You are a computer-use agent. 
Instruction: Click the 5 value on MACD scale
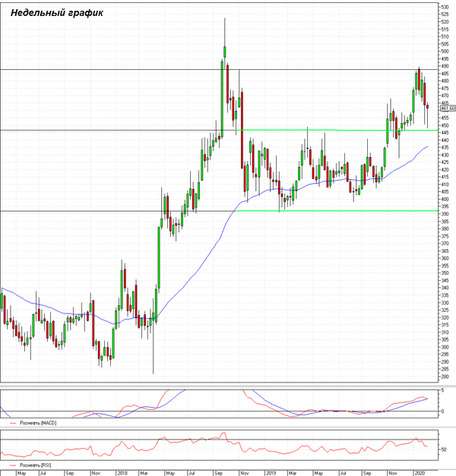pyautogui.click(x=442, y=390)
